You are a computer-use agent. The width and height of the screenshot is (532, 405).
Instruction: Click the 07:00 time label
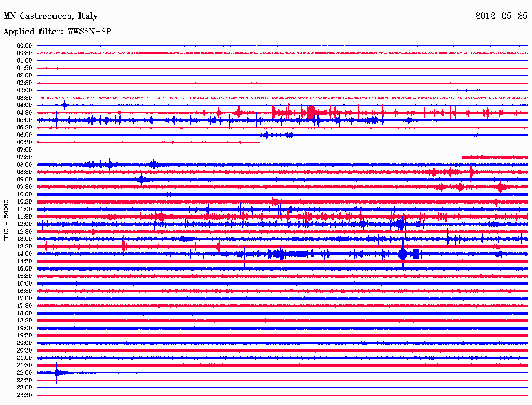tap(24, 150)
